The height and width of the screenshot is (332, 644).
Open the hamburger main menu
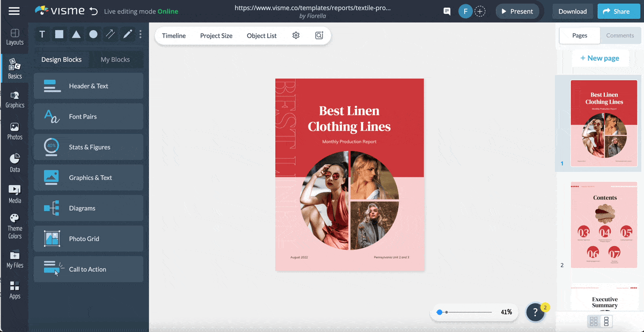click(x=14, y=11)
